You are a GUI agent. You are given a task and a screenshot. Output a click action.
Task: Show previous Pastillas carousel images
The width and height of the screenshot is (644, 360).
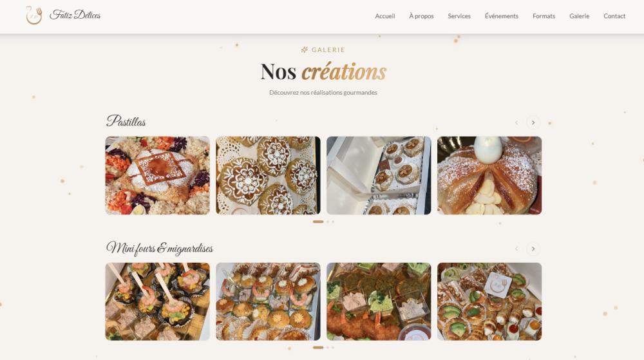(x=516, y=123)
